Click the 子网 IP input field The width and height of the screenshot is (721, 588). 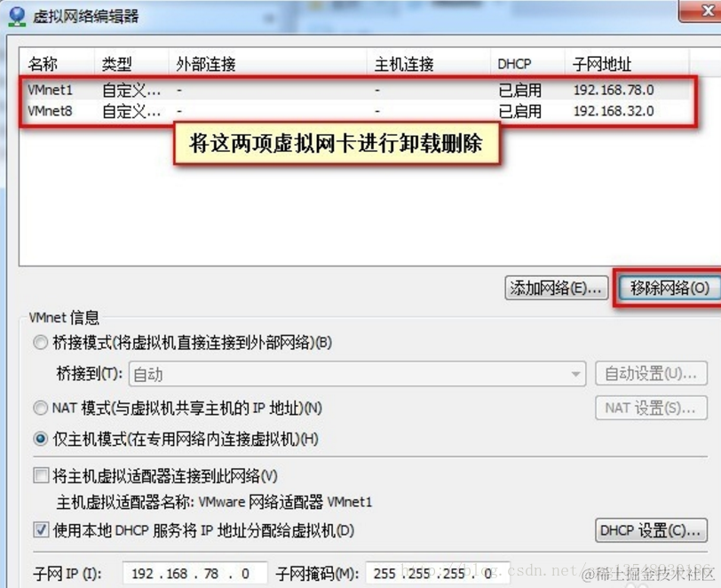coord(195,574)
